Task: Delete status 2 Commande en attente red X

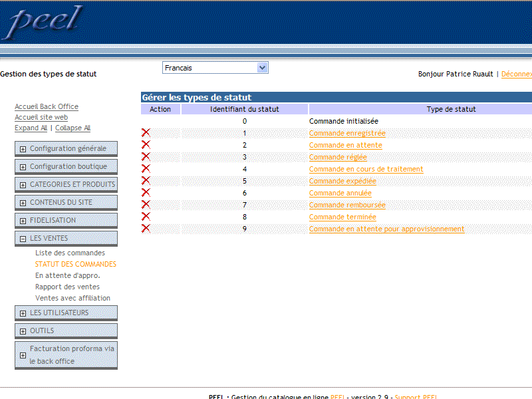Action: [x=146, y=144]
